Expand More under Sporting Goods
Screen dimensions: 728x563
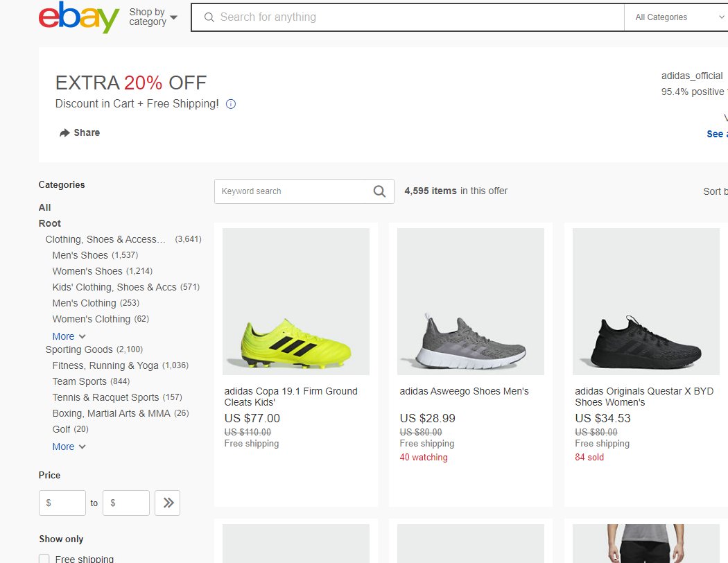[69, 447]
